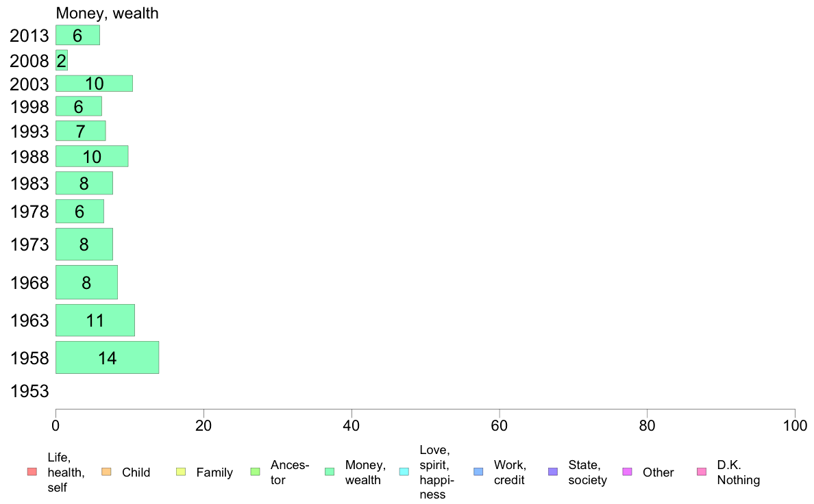Click the Money, wealth chart title
The image size is (814, 504).
[x=107, y=13]
